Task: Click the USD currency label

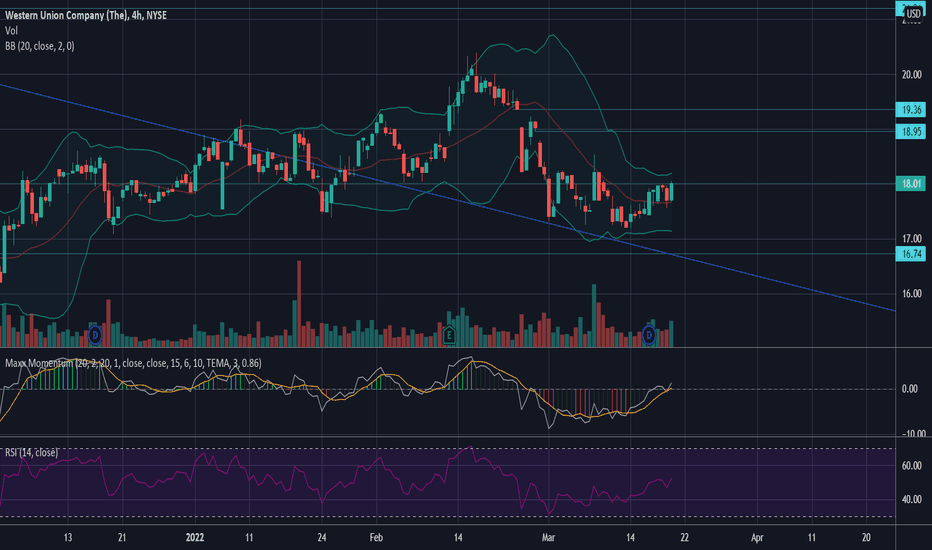Action: [913, 14]
